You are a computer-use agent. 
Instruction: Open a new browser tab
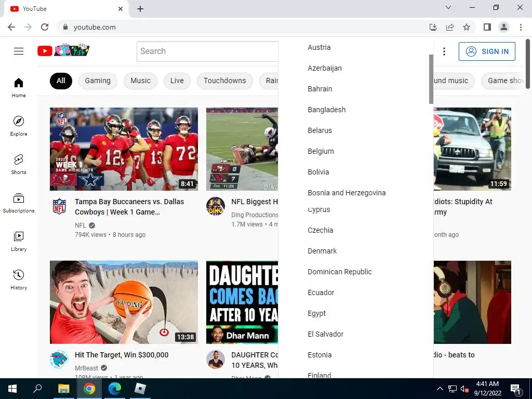click(x=140, y=9)
